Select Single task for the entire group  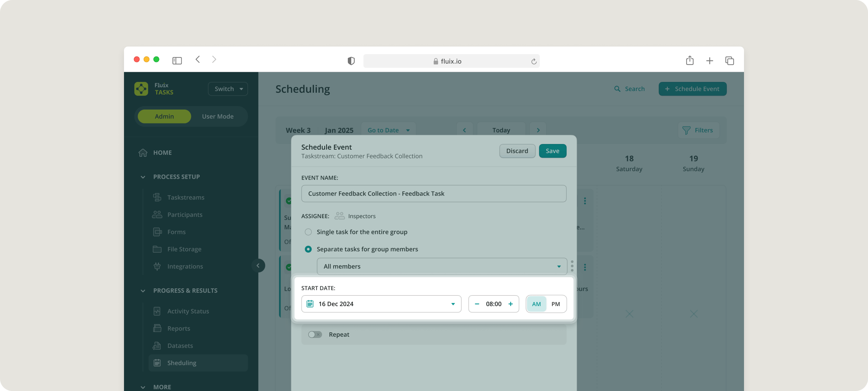tap(308, 232)
